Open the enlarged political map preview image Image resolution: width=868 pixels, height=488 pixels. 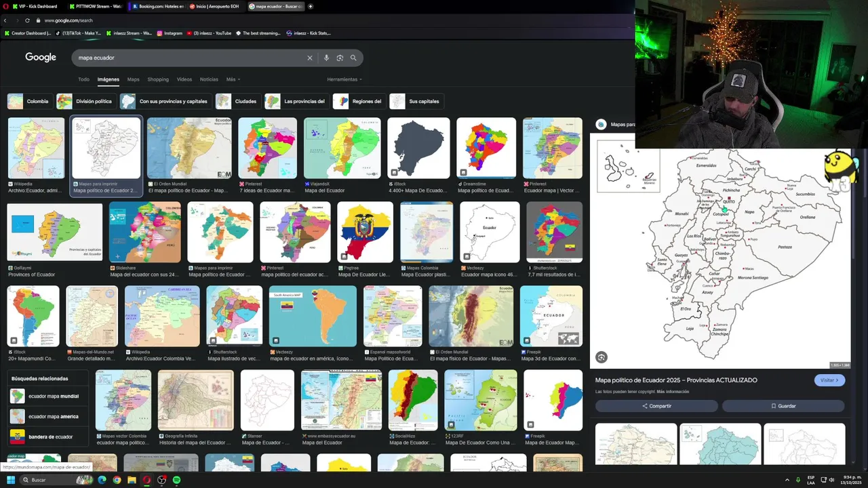pyautogui.click(x=720, y=252)
